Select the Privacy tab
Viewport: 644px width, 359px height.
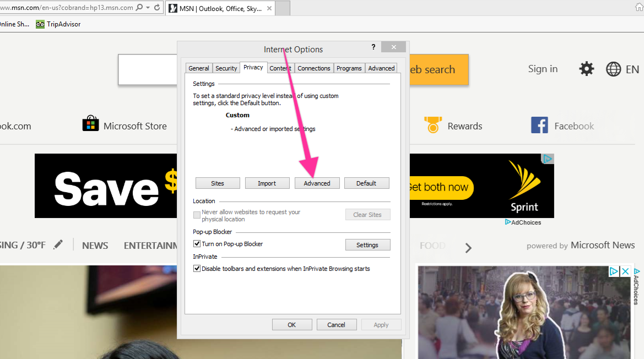point(253,67)
